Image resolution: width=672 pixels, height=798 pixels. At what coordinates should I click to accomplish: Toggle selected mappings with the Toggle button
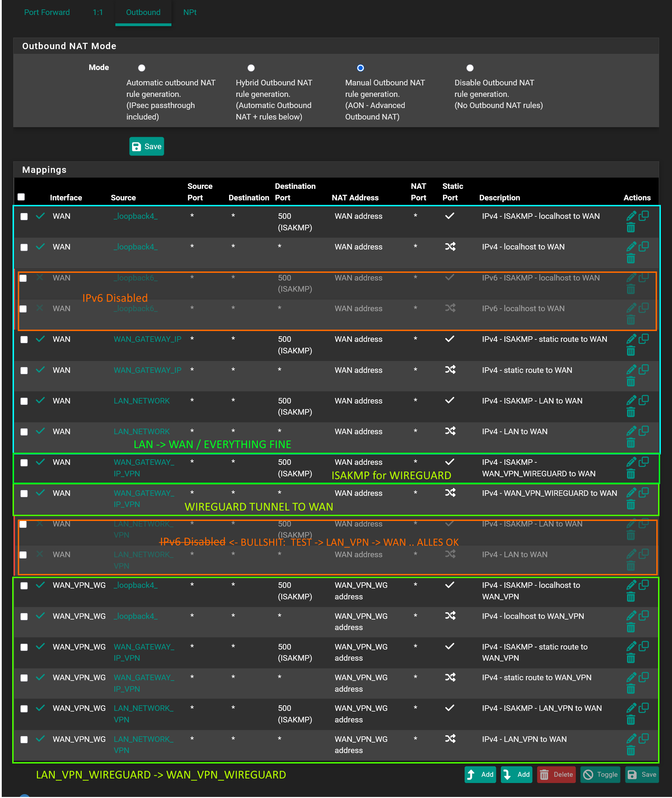pyautogui.click(x=601, y=774)
